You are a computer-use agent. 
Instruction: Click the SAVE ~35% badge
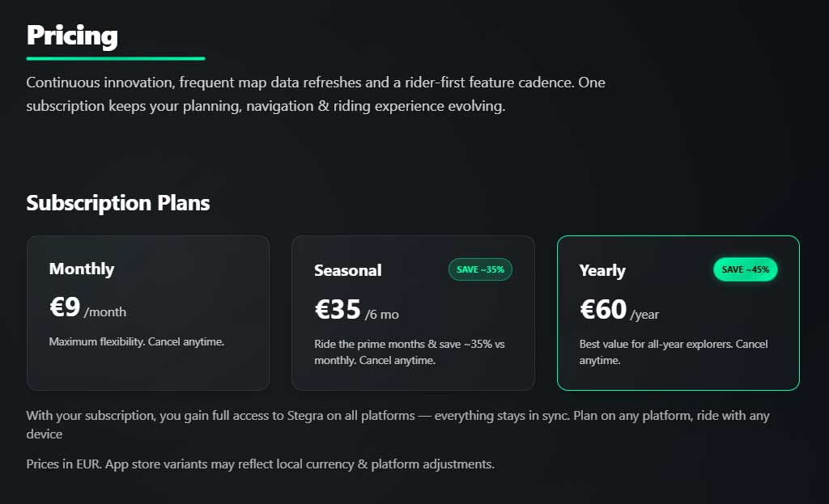(x=480, y=269)
